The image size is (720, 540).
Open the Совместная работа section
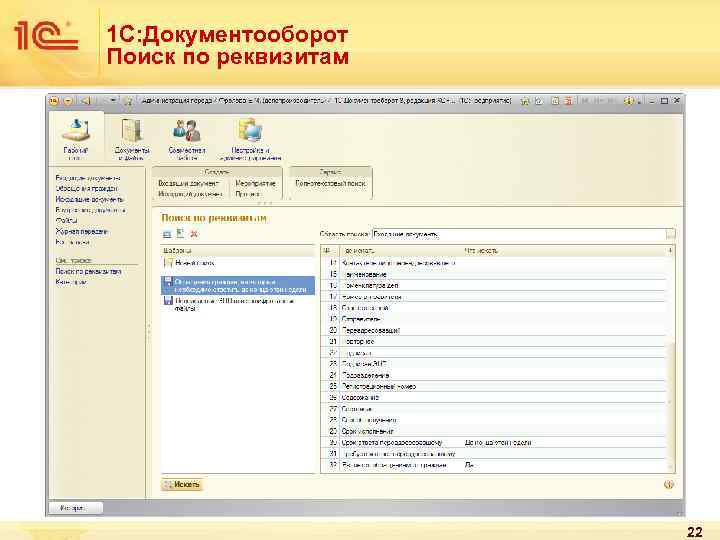tap(187, 139)
